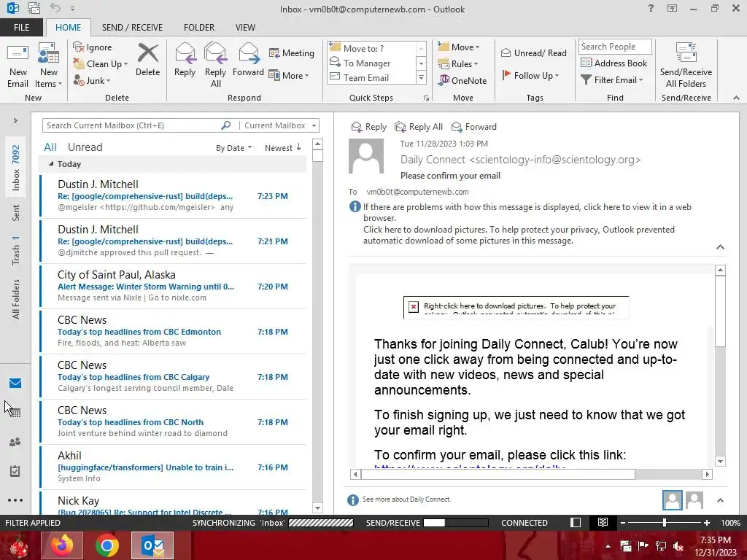Viewport: 747px width, 560px height.
Task: Switch to the Calendar view
Action: 15,413
